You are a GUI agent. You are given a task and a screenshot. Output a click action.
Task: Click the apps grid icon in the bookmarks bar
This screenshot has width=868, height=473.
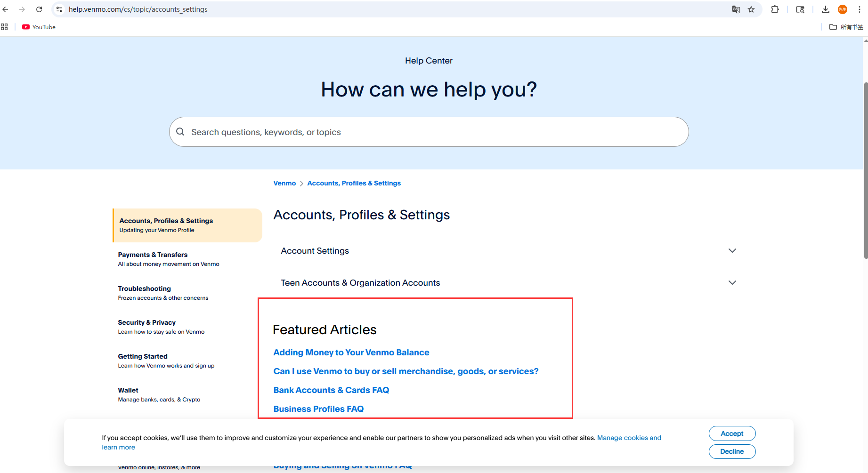5,27
